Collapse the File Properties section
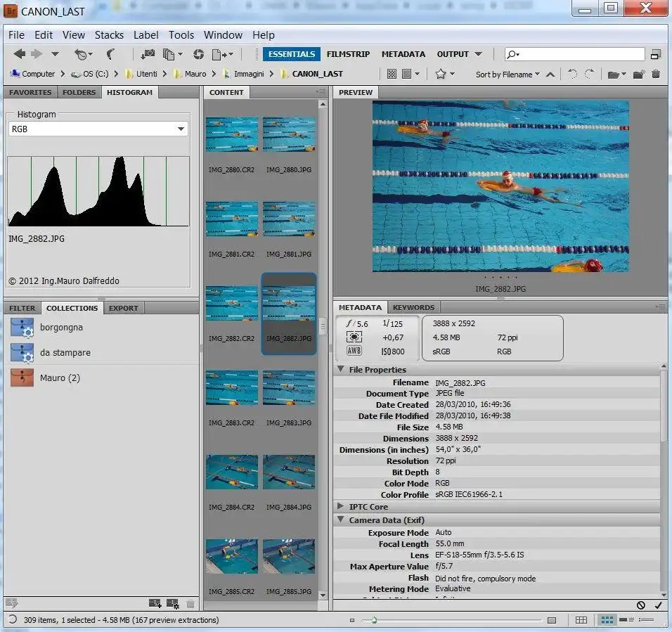 pos(341,369)
